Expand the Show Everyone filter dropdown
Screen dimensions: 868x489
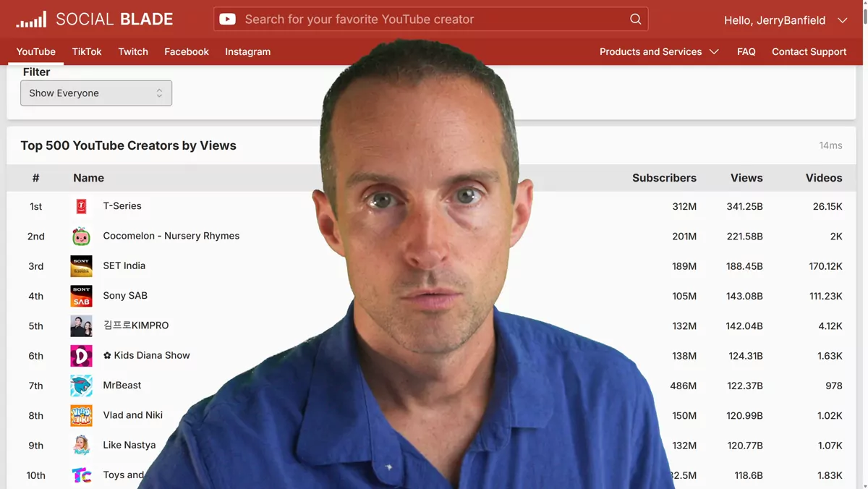click(x=96, y=93)
